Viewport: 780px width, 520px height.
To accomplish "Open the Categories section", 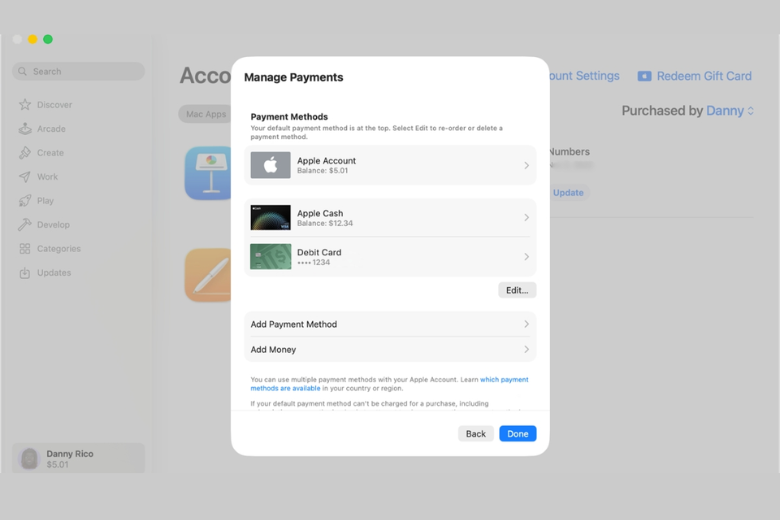I will 59,249.
